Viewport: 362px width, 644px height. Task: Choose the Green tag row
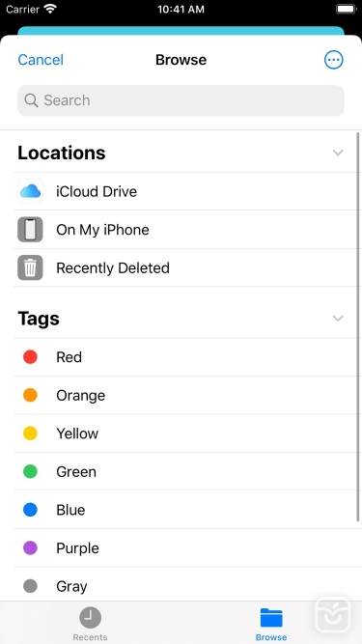point(186,471)
